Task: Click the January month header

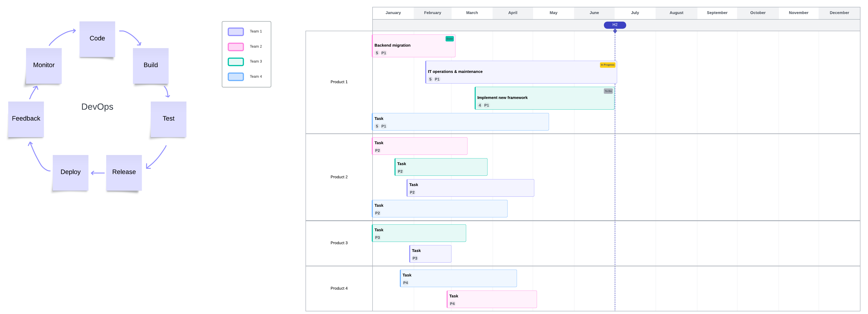Action: pyautogui.click(x=393, y=13)
